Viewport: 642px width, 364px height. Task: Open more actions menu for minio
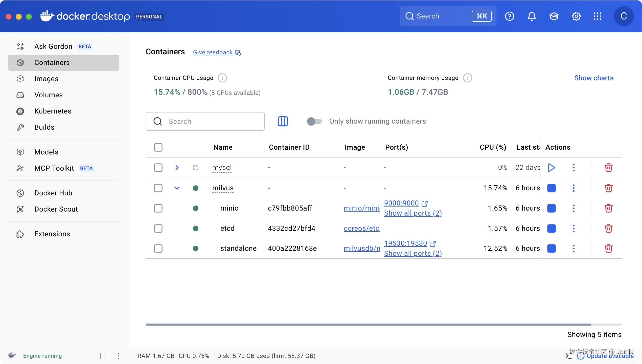click(x=574, y=208)
